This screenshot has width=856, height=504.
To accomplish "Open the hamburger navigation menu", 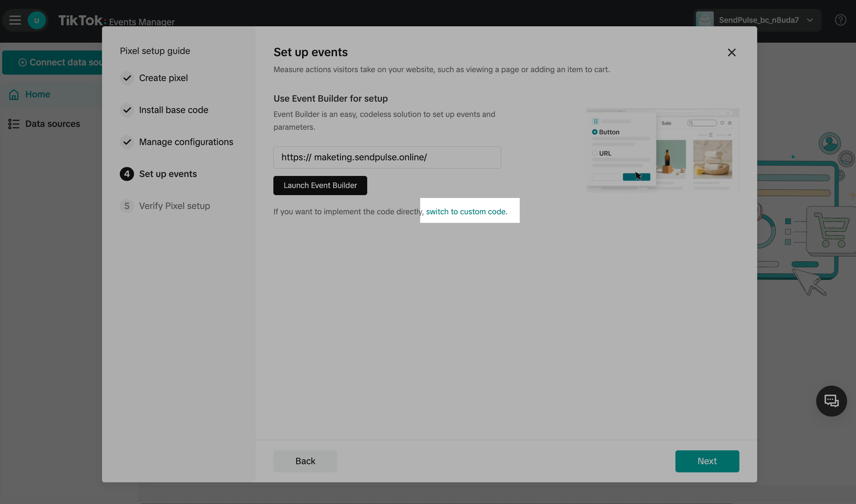I will 15,20.
